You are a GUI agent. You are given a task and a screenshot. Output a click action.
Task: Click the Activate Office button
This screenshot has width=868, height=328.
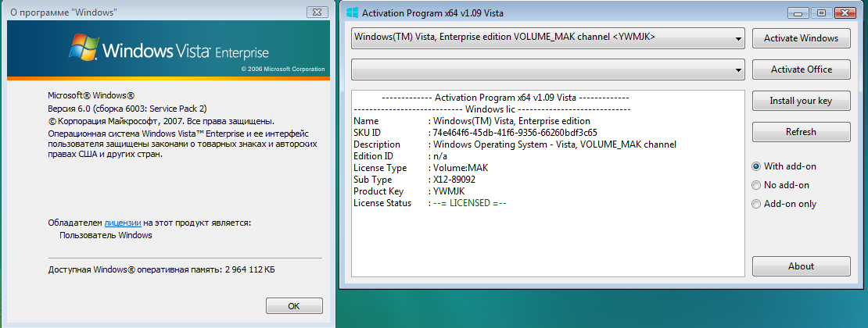tap(801, 70)
